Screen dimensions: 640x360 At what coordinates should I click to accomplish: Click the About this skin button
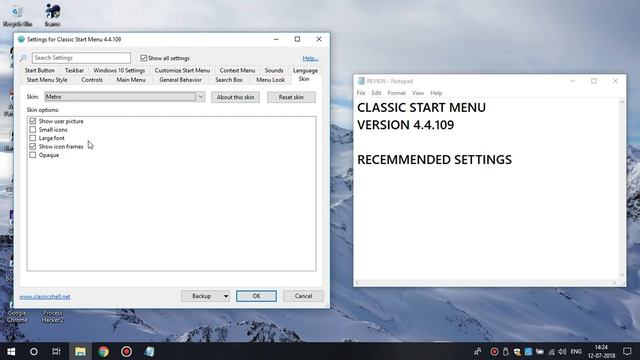pos(236,97)
